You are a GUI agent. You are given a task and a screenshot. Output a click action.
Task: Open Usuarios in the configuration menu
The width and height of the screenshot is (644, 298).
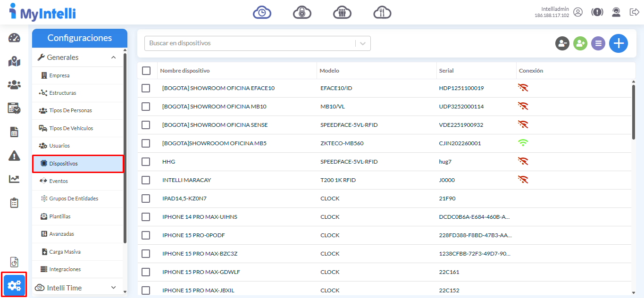coord(59,146)
